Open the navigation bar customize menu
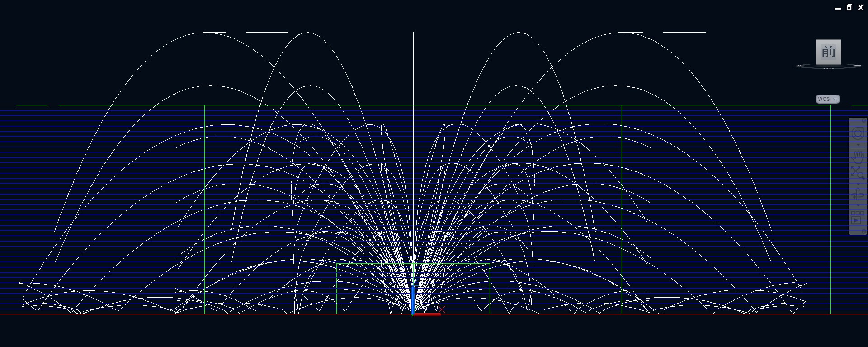Screen dimensions: 868x347 coord(864,232)
